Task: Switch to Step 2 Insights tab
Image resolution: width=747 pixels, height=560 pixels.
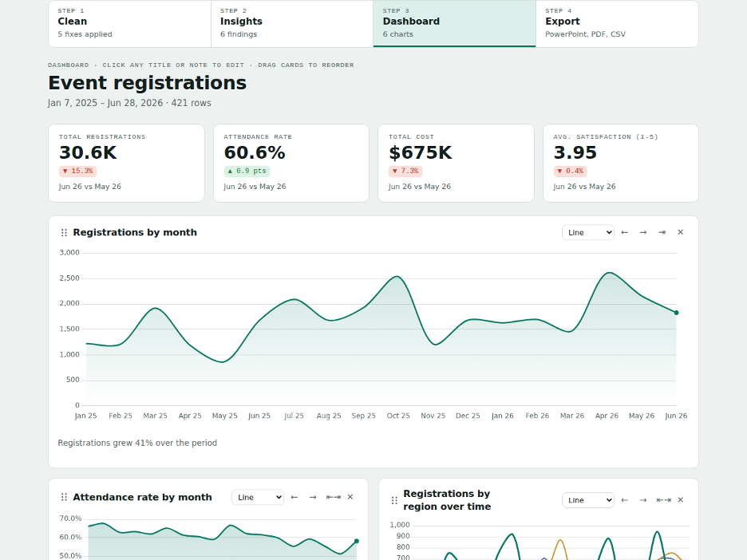Action: point(292,23)
